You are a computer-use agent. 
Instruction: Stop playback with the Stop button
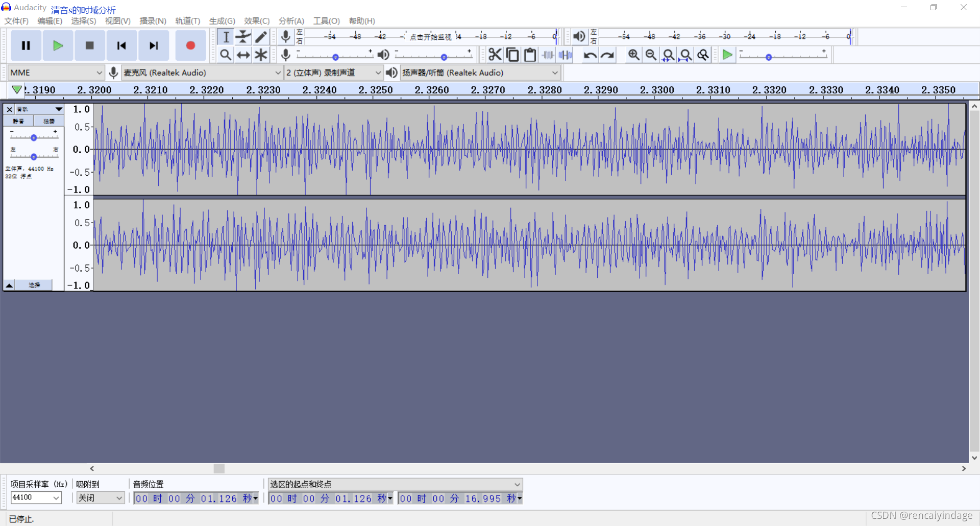pos(90,45)
